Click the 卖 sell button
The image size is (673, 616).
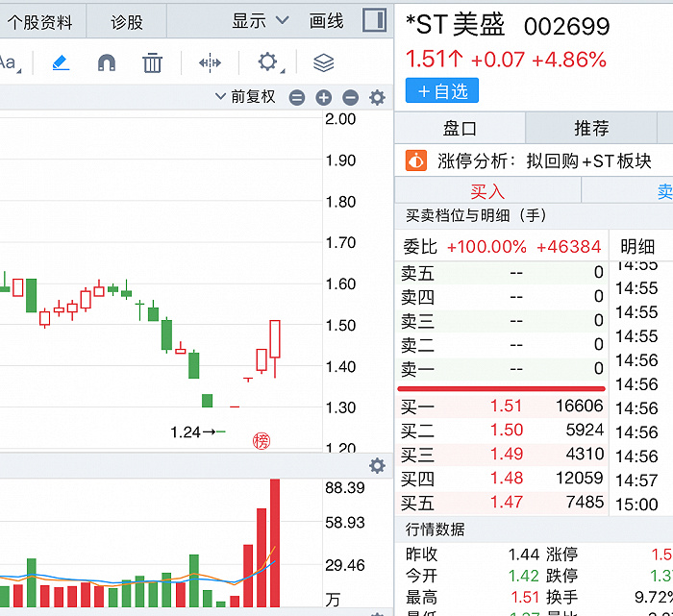coord(628,191)
